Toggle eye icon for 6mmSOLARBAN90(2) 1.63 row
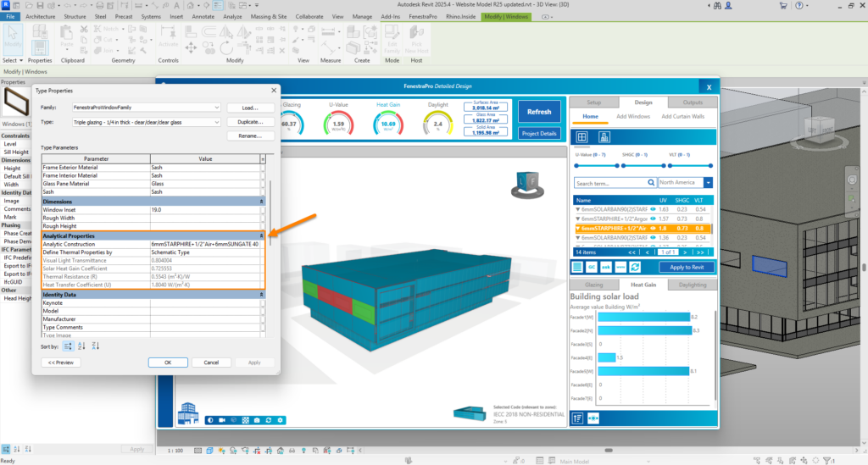The height and width of the screenshot is (465, 868). tap(653, 209)
